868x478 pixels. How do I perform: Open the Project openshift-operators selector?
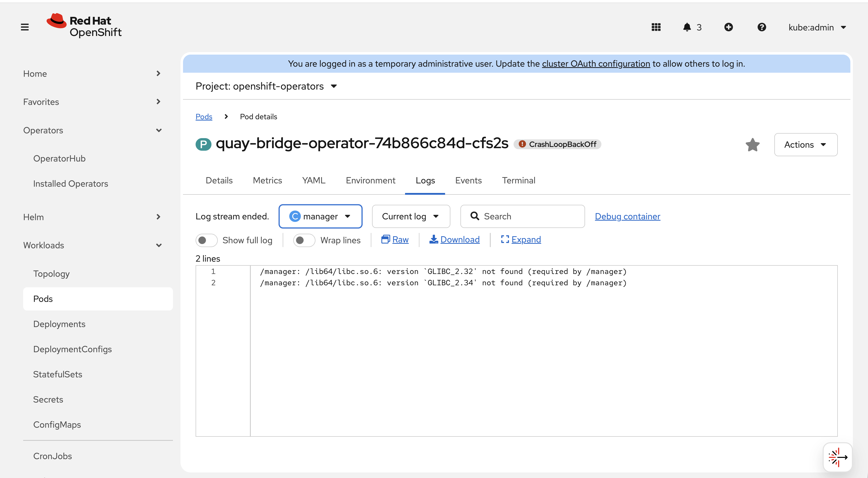tap(266, 86)
